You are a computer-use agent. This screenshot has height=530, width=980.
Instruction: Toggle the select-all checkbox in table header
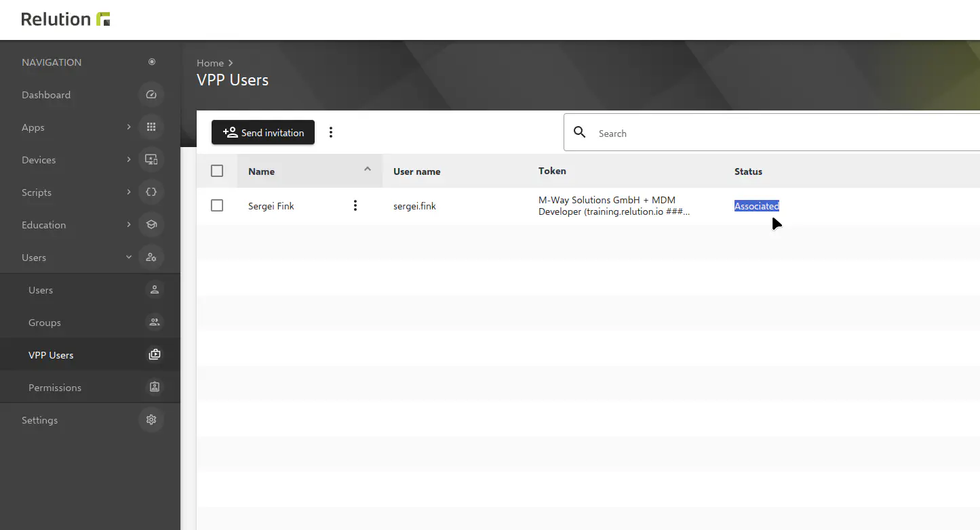pyautogui.click(x=217, y=171)
